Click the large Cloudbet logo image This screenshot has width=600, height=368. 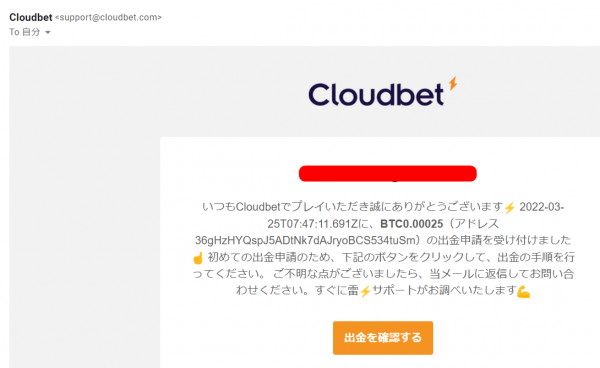[x=383, y=92]
